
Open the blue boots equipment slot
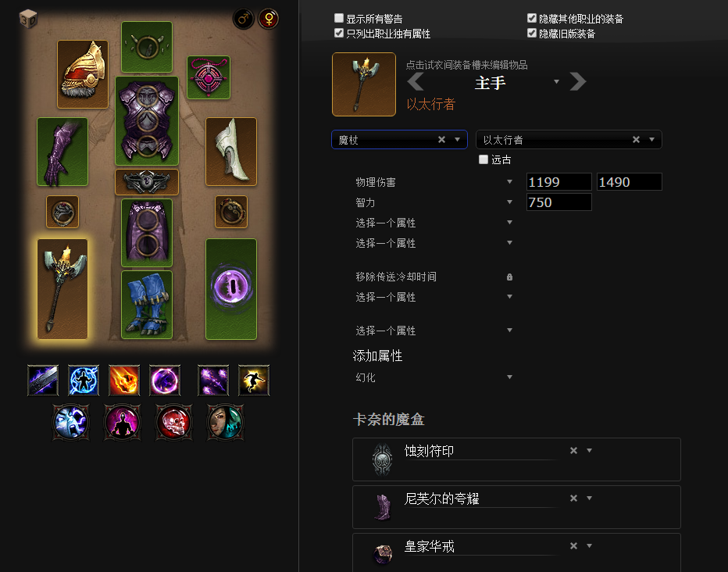[147, 305]
